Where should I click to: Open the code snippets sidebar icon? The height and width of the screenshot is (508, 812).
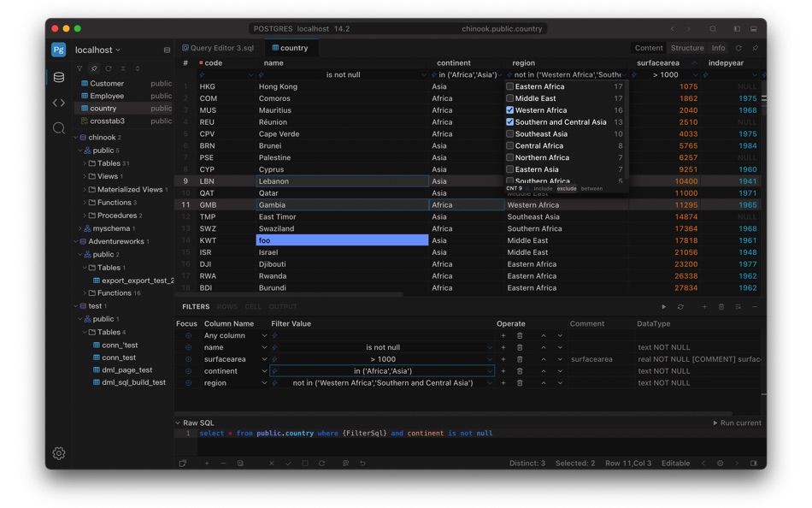(59, 103)
